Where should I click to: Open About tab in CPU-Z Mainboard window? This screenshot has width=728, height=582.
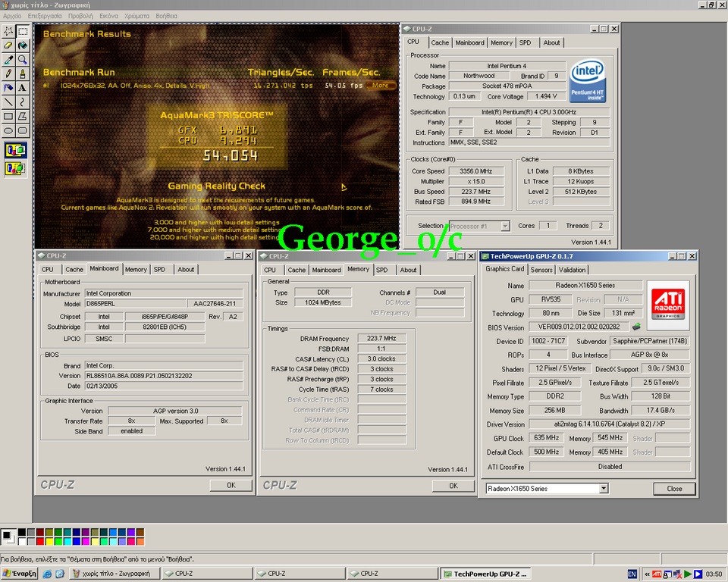pyautogui.click(x=186, y=270)
